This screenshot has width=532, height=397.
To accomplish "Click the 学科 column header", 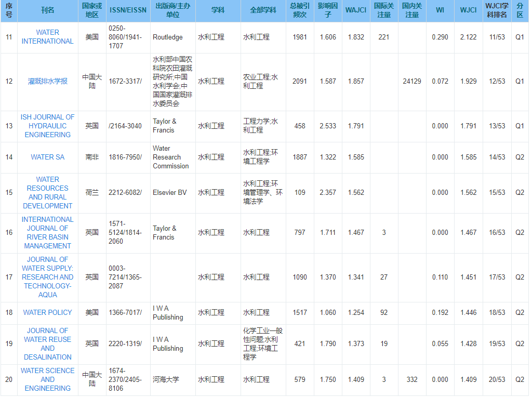I will pyautogui.click(x=218, y=10).
